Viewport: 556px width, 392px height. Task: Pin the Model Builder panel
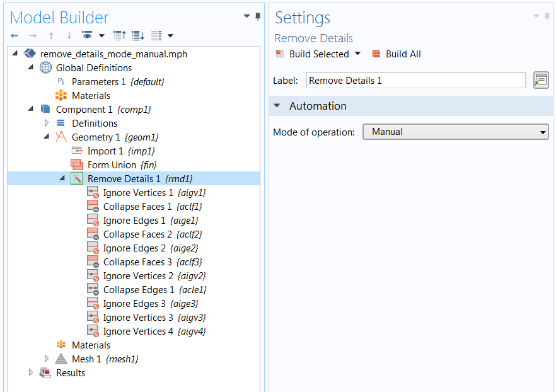258,16
